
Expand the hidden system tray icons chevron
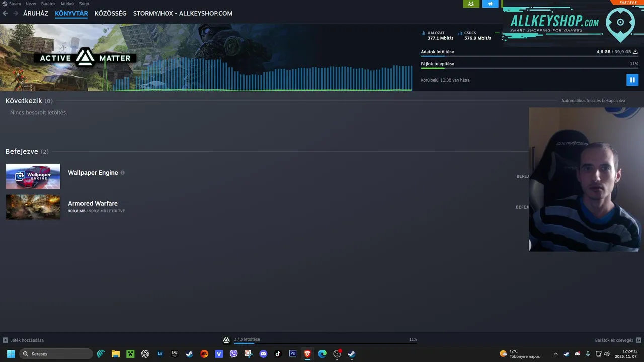(x=555, y=354)
